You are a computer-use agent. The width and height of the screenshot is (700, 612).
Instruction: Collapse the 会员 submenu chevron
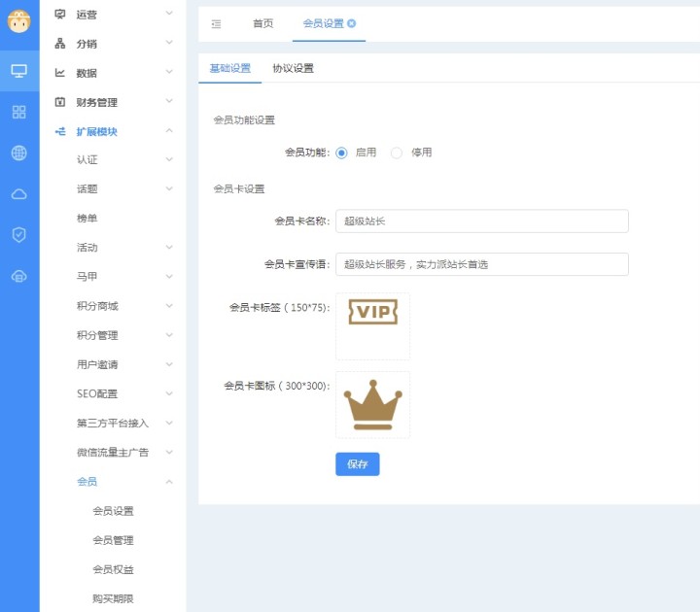point(169,481)
